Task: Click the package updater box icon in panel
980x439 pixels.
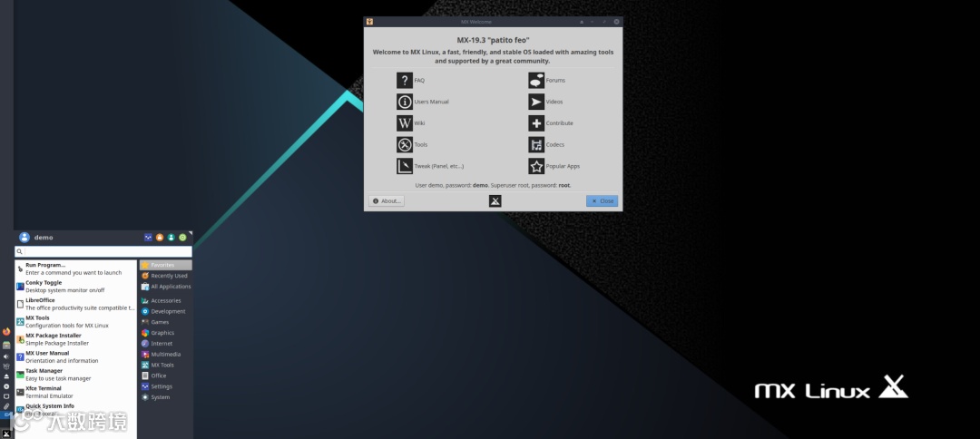Action: tap(6, 366)
